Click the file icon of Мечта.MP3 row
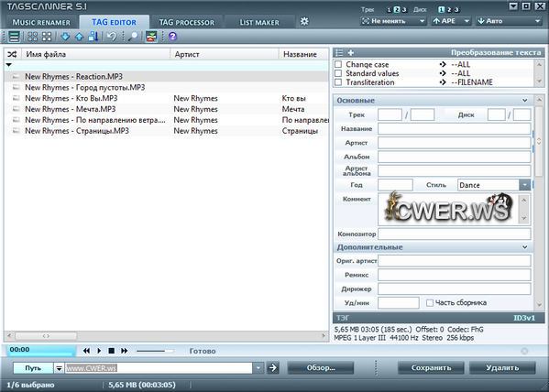The image size is (549, 392). pos(16,109)
